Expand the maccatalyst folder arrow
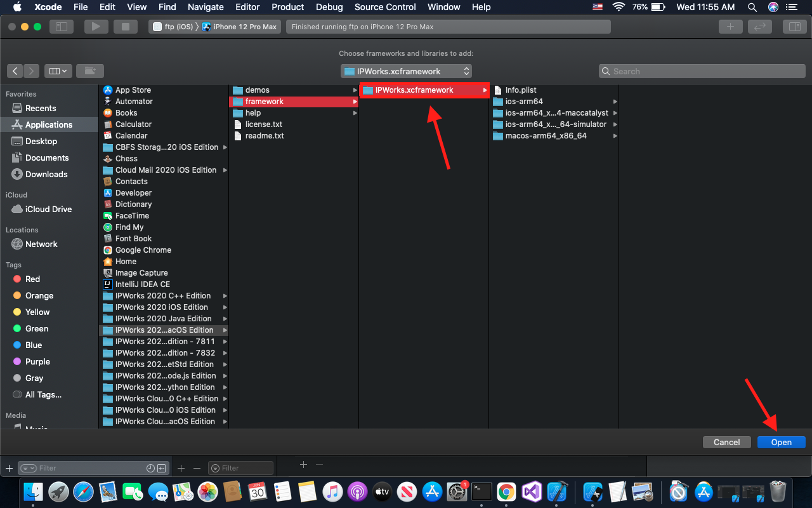The width and height of the screenshot is (812, 508). [x=615, y=113]
